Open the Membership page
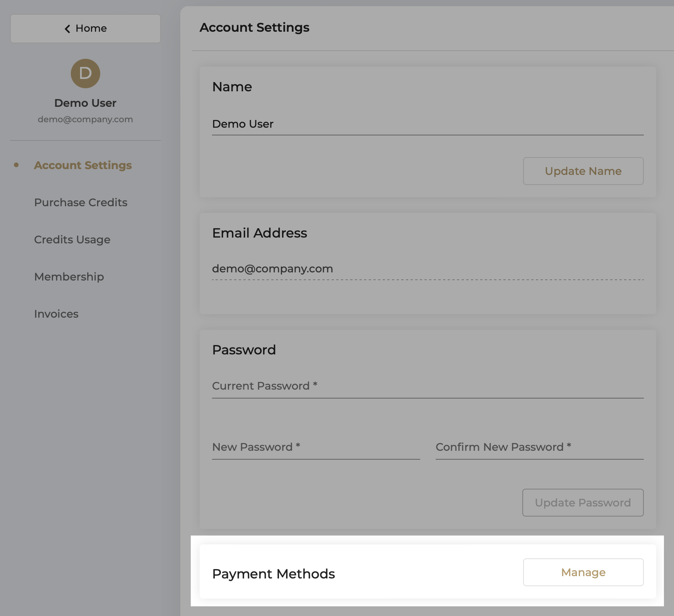Image resolution: width=674 pixels, height=616 pixels. click(69, 277)
